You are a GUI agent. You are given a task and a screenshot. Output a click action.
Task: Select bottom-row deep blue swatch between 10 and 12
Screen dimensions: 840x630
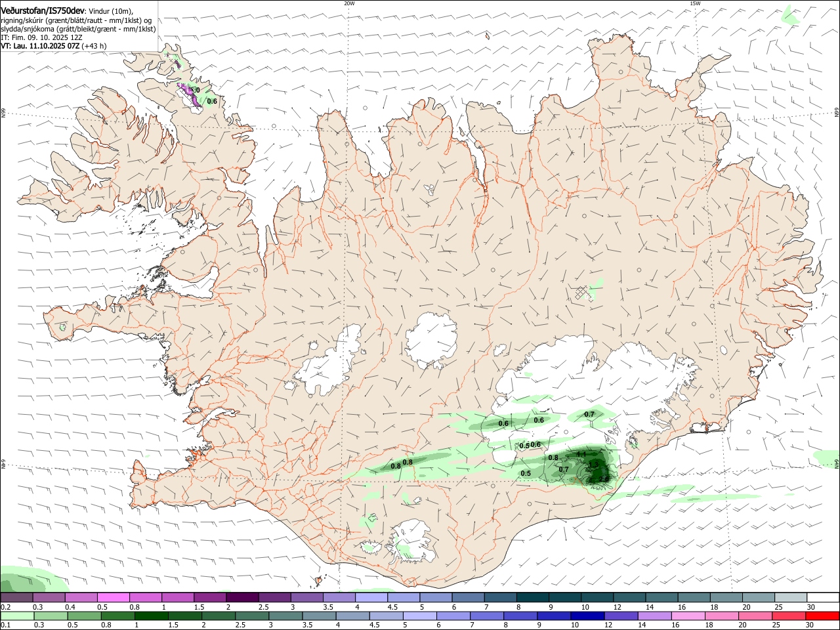[587, 616]
